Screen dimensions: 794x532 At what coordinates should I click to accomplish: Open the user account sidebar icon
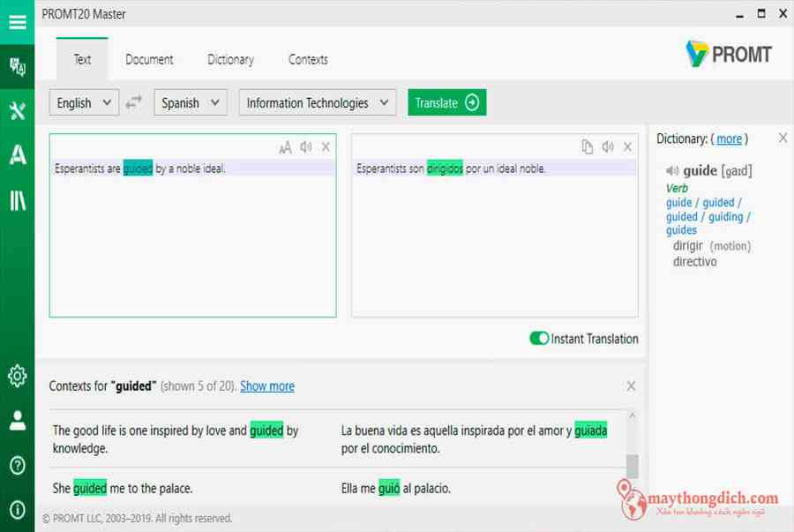coord(18,421)
